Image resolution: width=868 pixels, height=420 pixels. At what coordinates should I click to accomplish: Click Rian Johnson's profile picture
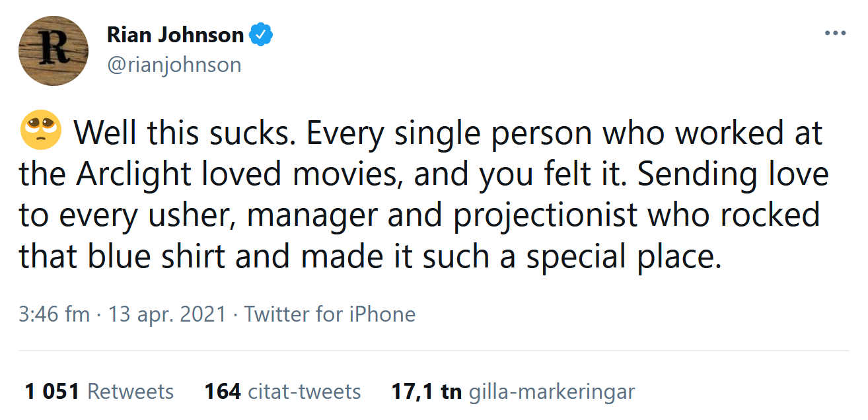point(53,51)
